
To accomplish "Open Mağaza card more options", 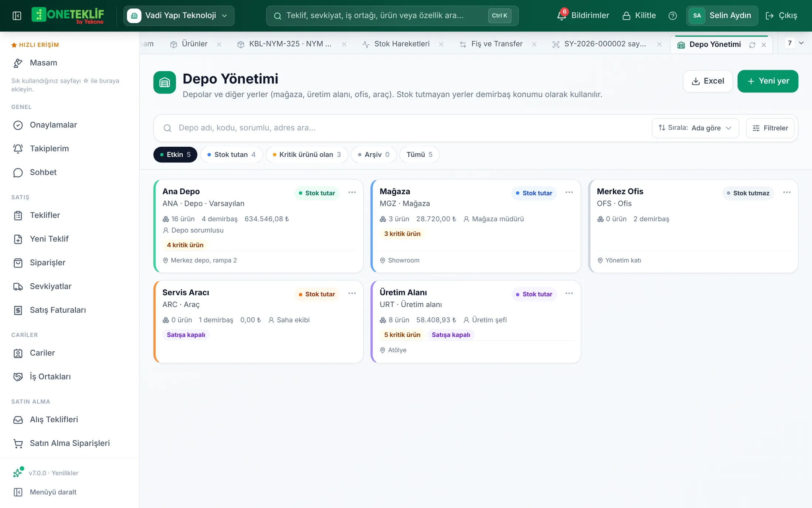I will (x=569, y=192).
